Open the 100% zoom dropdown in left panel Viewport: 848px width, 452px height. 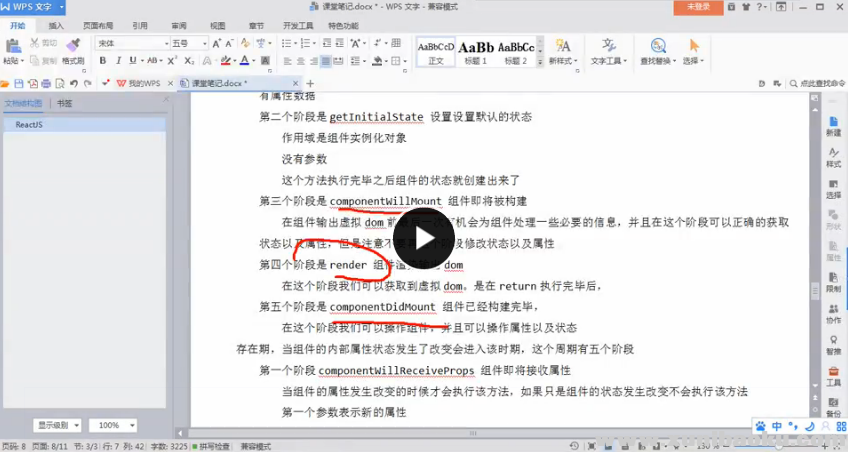pos(112,425)
